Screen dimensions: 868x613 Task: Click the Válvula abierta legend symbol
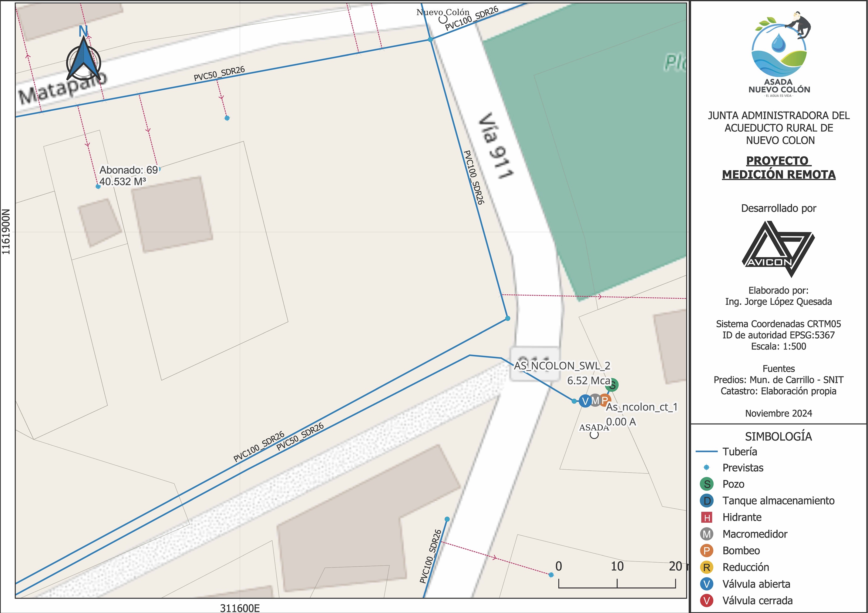(707, 584)
